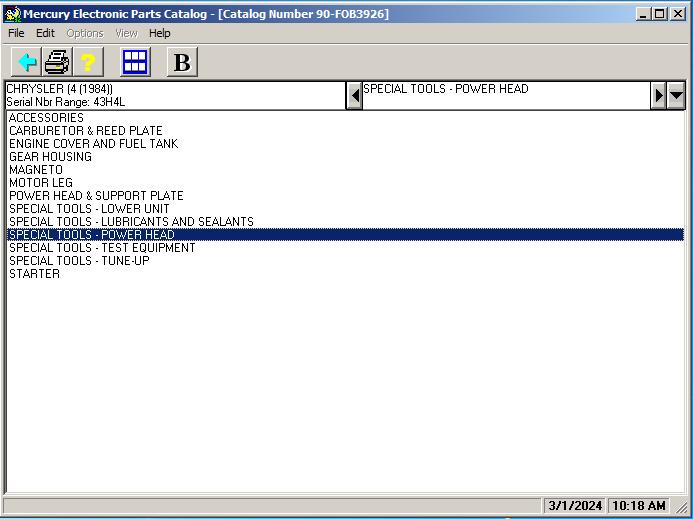Open the View menu
The height and width of the screenshot is (519, 693).
126,33
